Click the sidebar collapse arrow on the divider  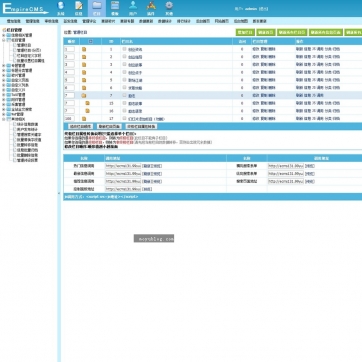click(59, 193)
